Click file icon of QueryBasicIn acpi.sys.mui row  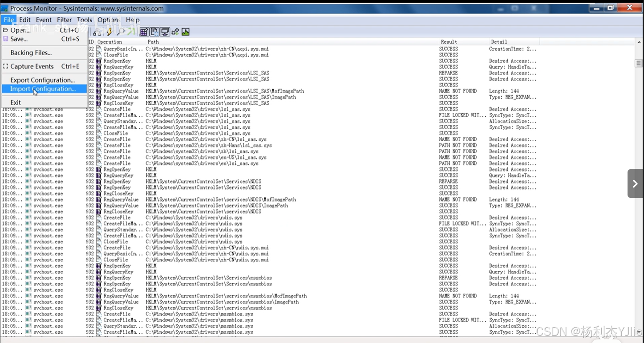pos(99,49)
